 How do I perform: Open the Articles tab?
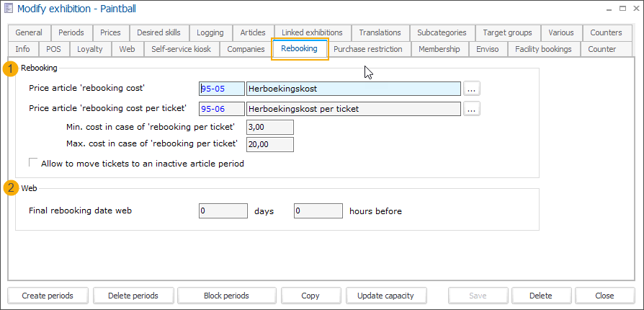(253, 32)
